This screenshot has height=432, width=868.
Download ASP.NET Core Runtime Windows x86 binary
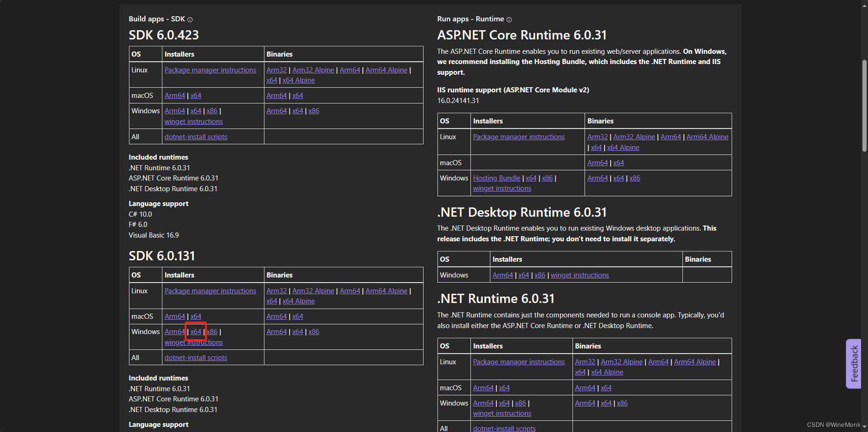click(635, 178)
